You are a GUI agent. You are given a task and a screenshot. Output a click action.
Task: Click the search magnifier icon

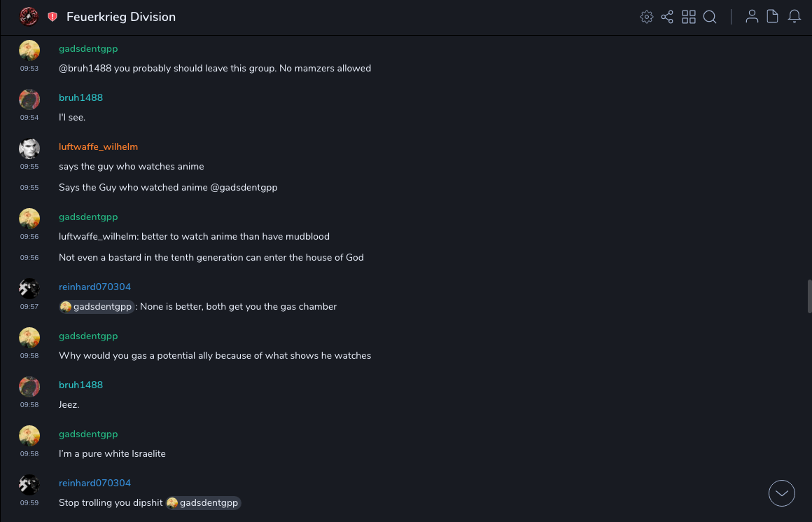[x=710, y=17]
